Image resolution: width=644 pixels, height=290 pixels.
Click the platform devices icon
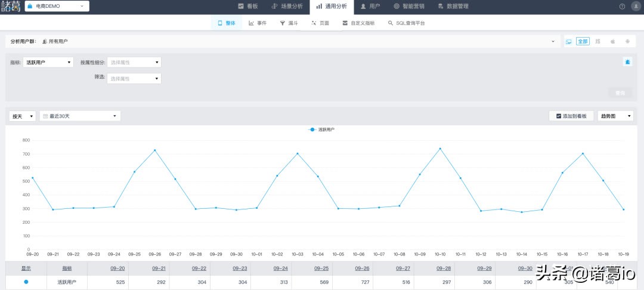click(x=569, y=42)
